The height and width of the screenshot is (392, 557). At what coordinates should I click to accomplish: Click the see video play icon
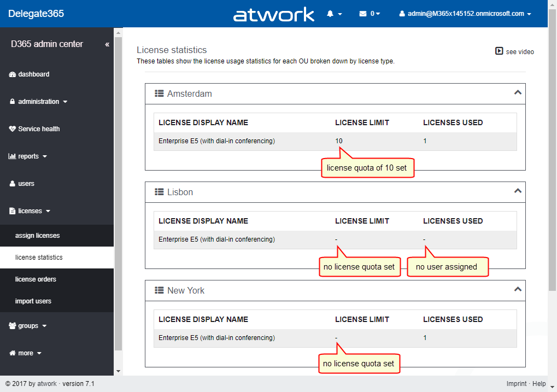tap(499, 51)
